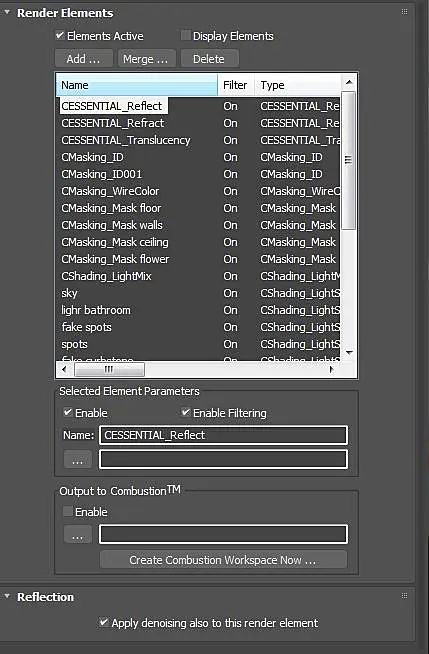This screenshot has width=429, height=654.
Task: Click the horizontal scrollbar thumb
Action: pos(109,369)
